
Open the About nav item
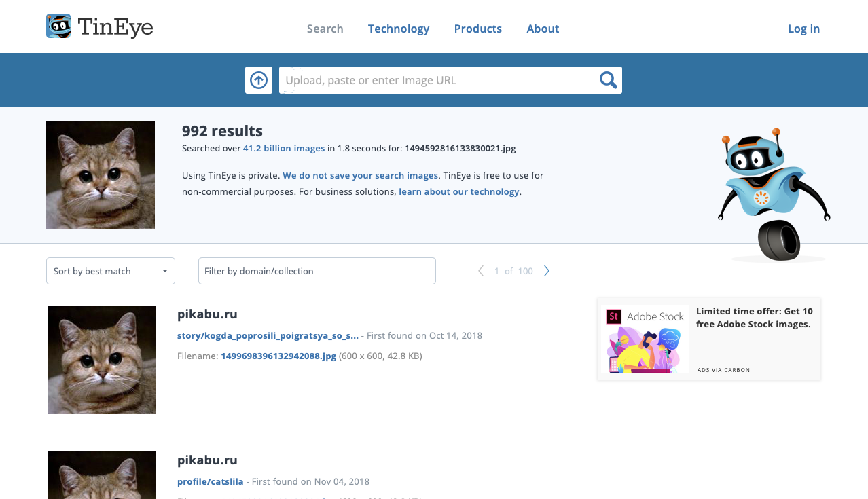tap(543, 29)
